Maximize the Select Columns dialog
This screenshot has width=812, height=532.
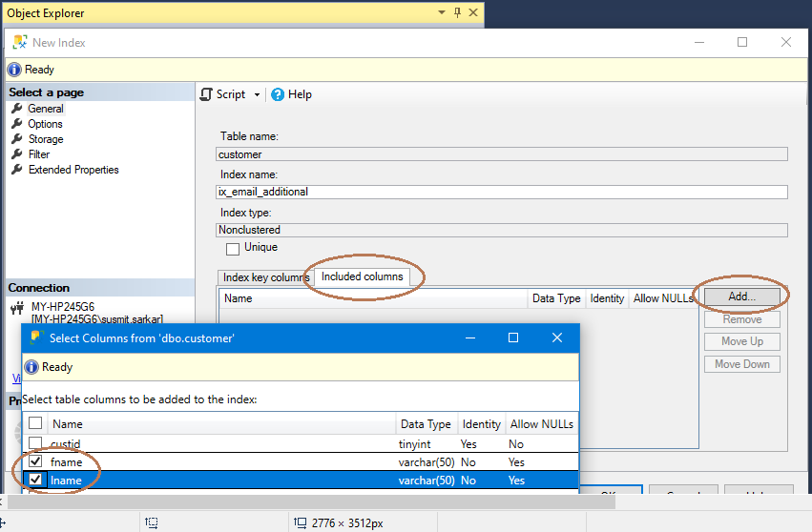(512, 338)
